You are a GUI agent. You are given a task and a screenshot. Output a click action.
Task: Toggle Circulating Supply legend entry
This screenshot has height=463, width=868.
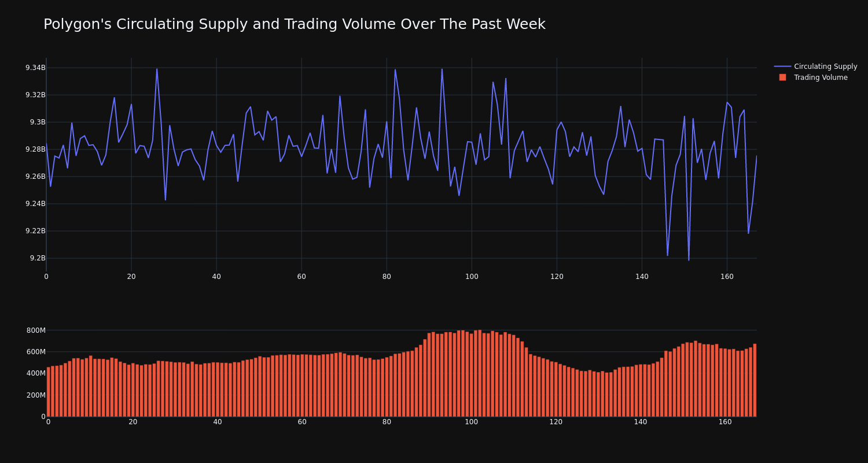pyautogui.click(x=816, y=67)
